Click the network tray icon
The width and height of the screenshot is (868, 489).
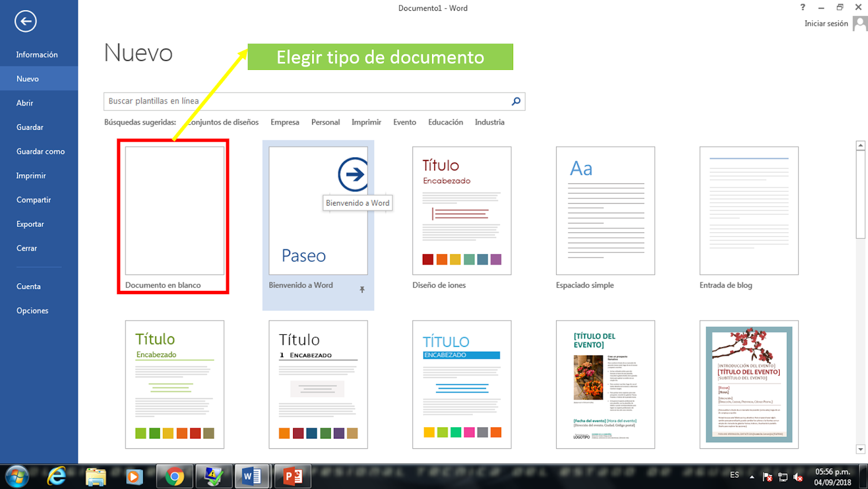[783, 477]
